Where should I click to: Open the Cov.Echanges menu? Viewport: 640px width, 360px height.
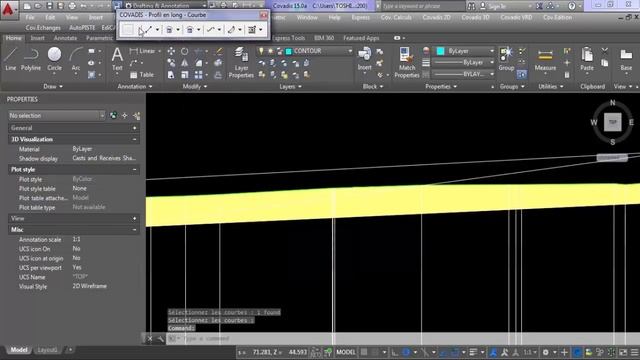[43, 28]
